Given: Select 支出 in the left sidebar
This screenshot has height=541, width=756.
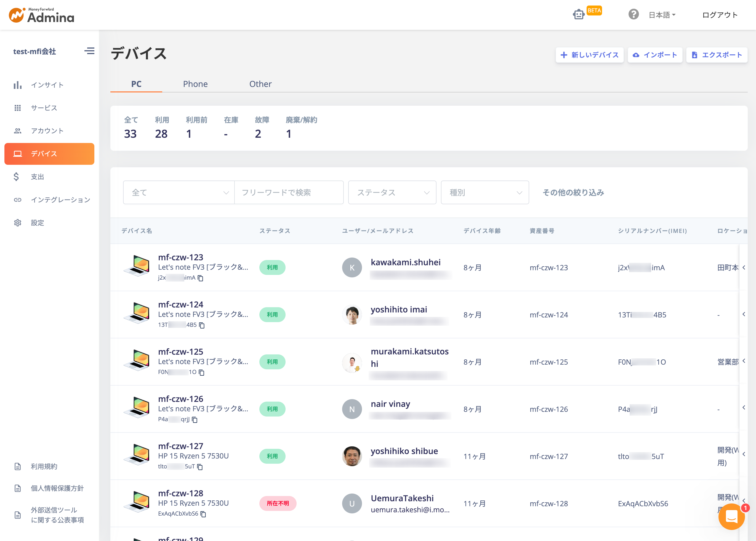Looking at the screenshot, I should [37, 177].
